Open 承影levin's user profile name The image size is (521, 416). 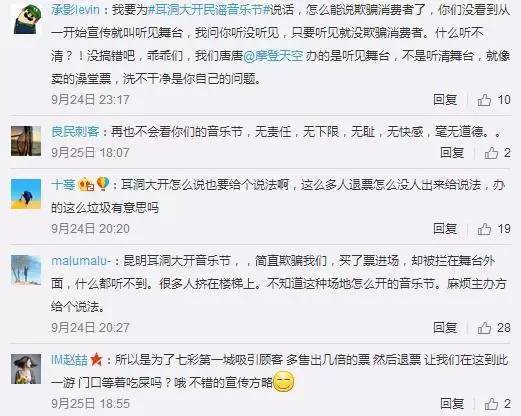click(76, 10)
